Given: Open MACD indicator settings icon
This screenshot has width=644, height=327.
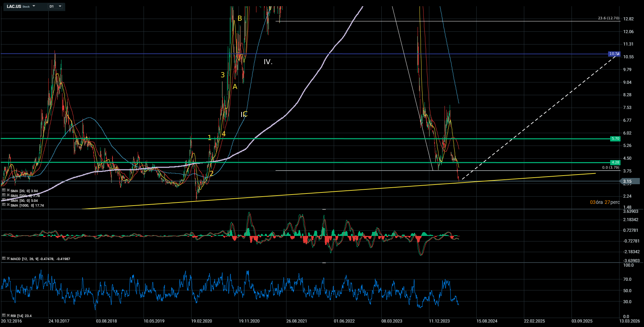Looking at the screenshot, I should click(x=4, y=258).
